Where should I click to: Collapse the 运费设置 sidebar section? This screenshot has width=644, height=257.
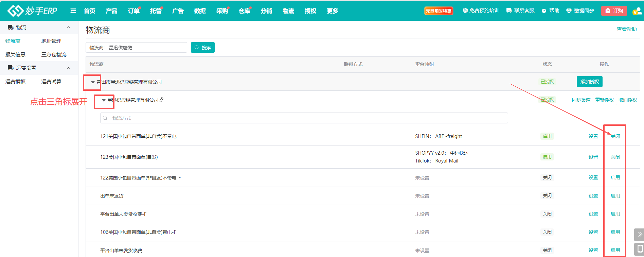68,68
